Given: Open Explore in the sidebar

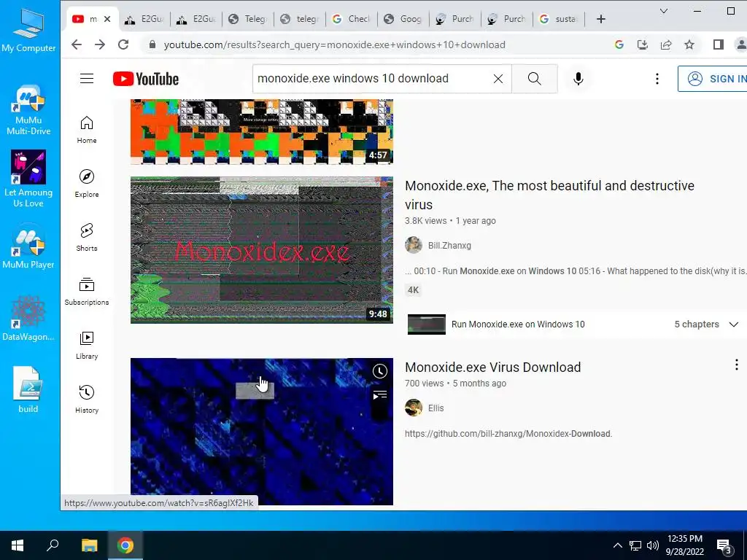Looking at the screenshot, I should pos(87,183).
